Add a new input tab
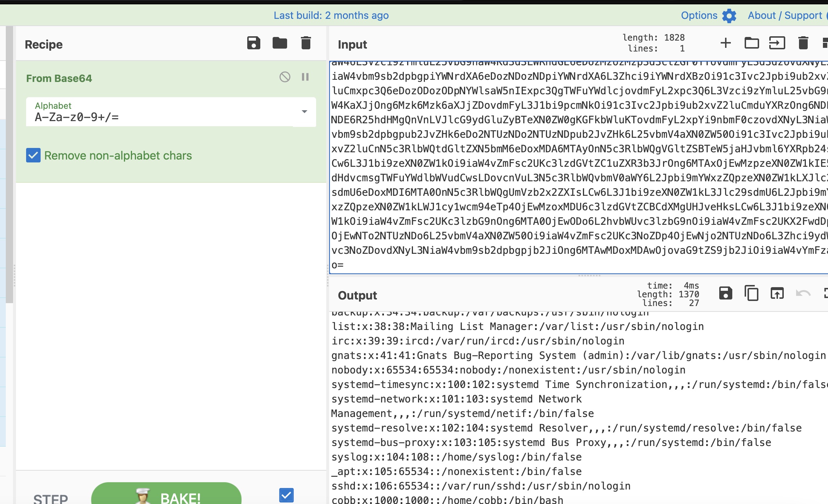 [725, 43]
